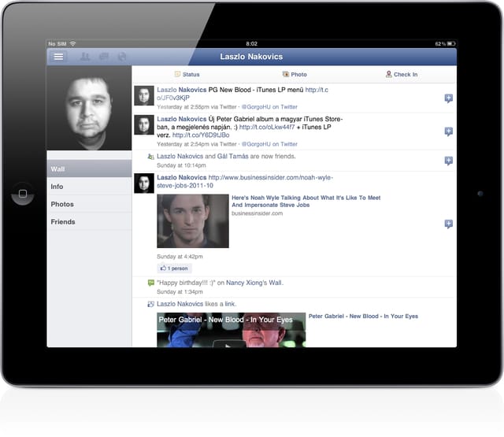Tap avatar beside Új Peter Gabriel album post
Image resolution: width=504 pixels, height=437 pixels.
point(144,124)
